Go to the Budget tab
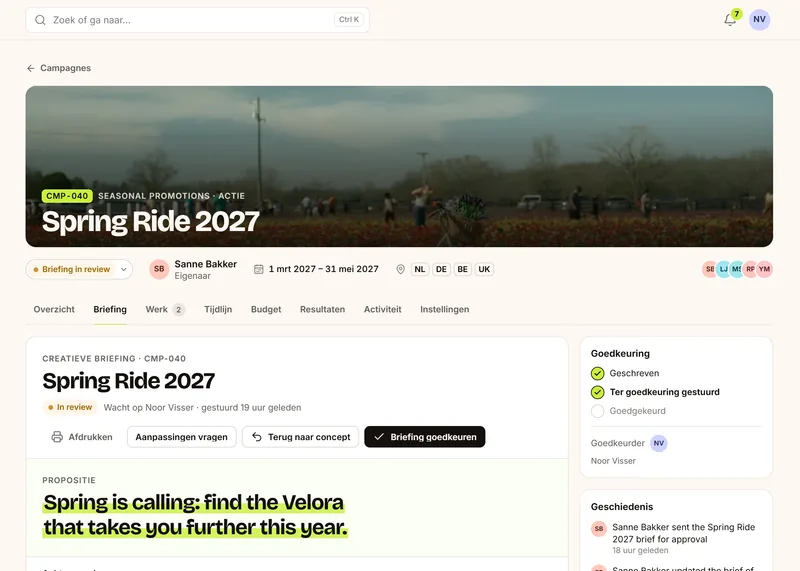 (266, 309)
